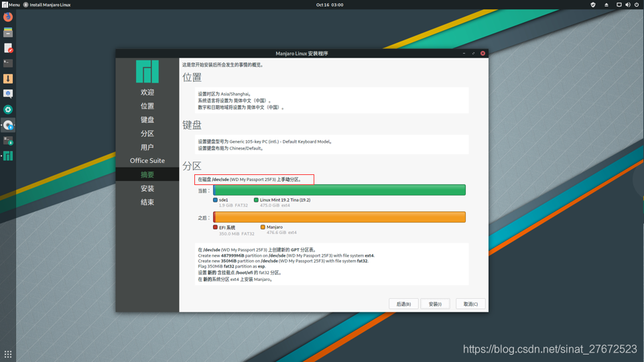Open the power menu tray icon

[637, 5]
